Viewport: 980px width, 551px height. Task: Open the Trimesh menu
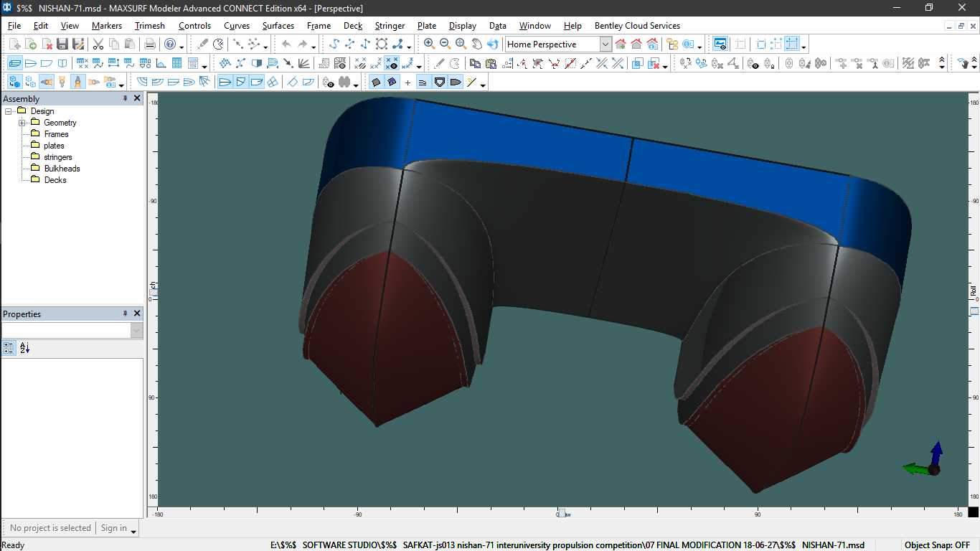150,26
